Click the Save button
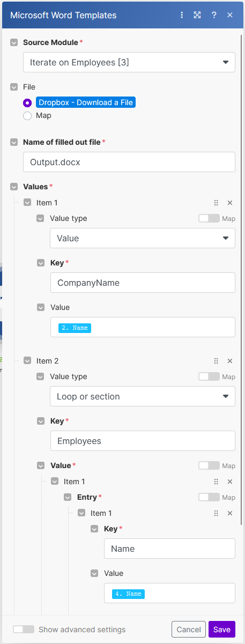The height and width of the screenshot is (644, 245). coord(222,630)
